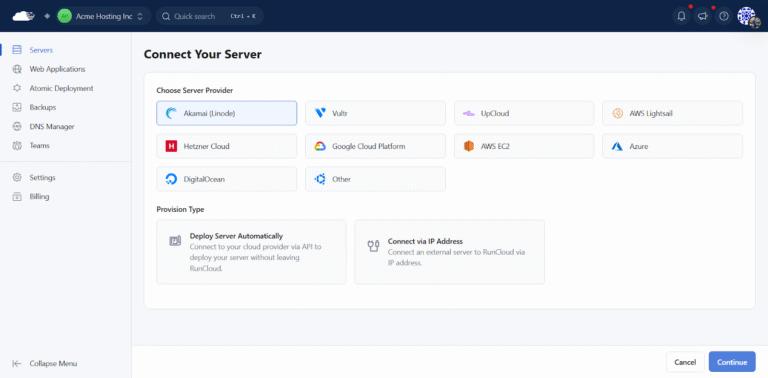Click the AWS Lightsail compass logo

[617, 113]
